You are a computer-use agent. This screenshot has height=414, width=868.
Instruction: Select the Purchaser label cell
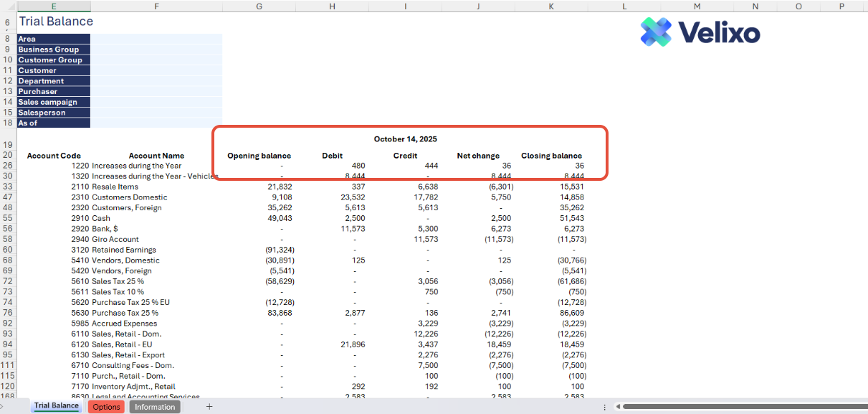54,91
